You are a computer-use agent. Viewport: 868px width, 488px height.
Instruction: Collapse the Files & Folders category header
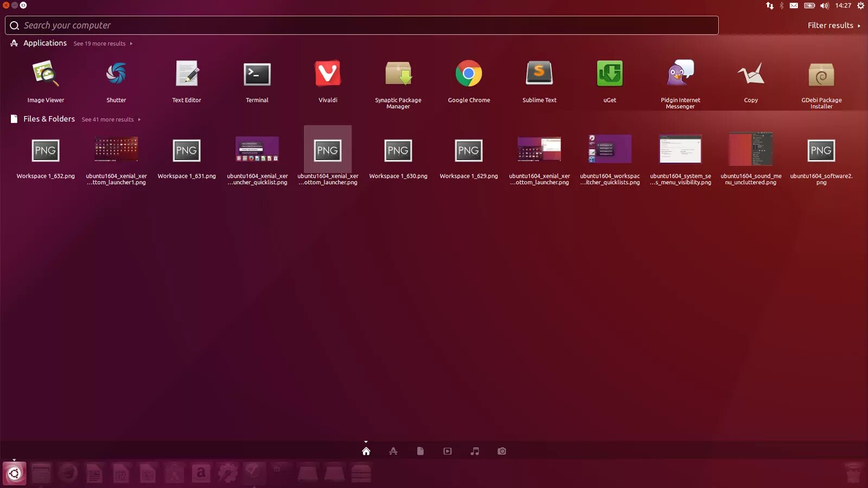[49, 119]
